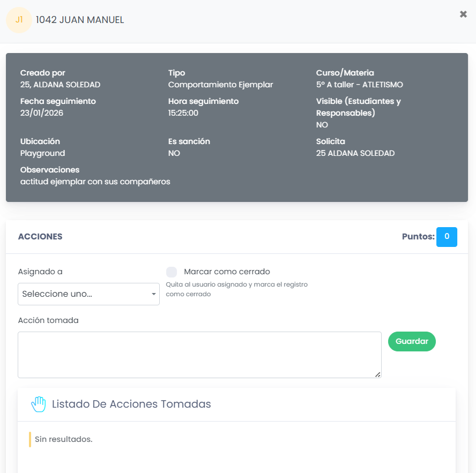Click the student name 1042 JUAN MANUEL

point(80,20)
